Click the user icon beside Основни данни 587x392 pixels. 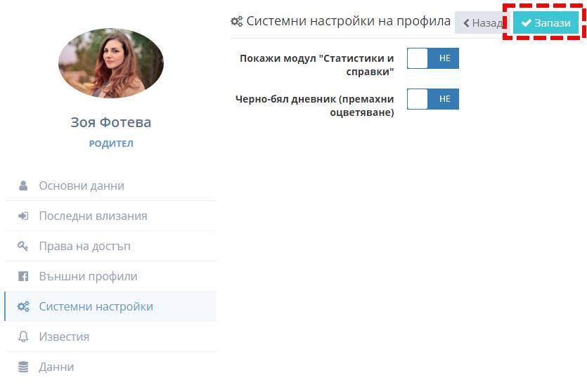(x=23, y=186)
